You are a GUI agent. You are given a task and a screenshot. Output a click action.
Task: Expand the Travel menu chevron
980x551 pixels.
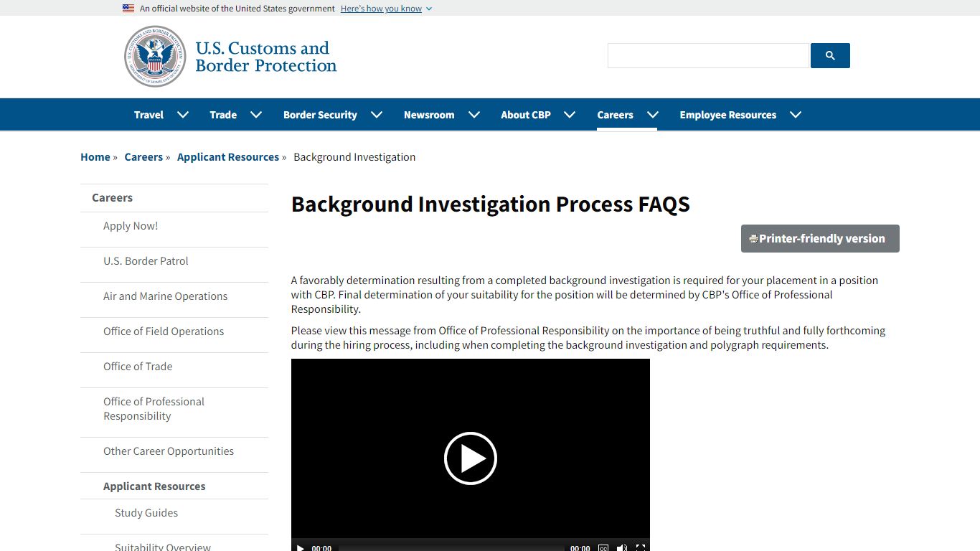click(183, 115)
